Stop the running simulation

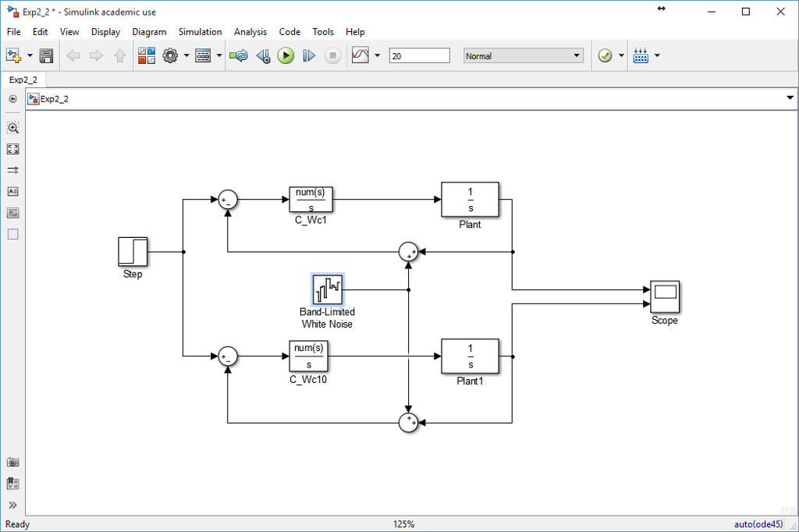332,55
